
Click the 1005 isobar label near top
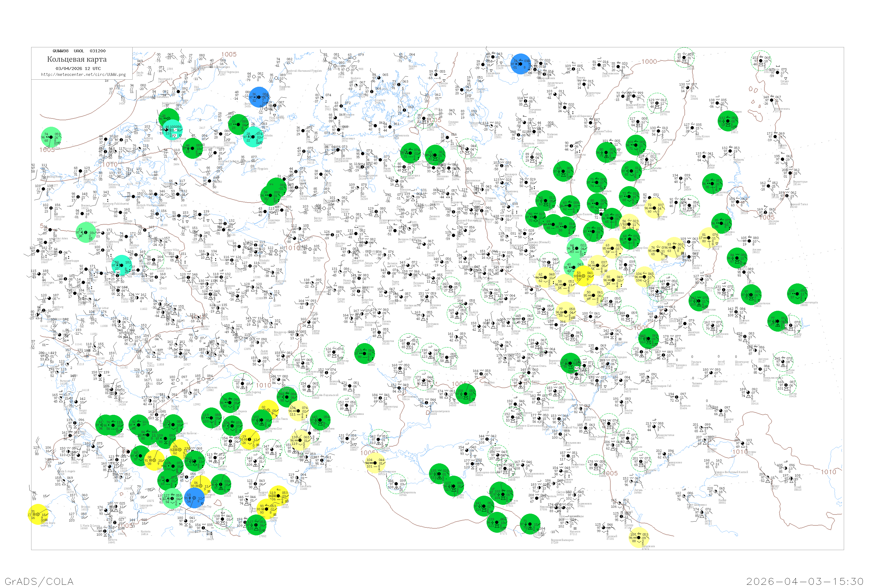[229, 54]
